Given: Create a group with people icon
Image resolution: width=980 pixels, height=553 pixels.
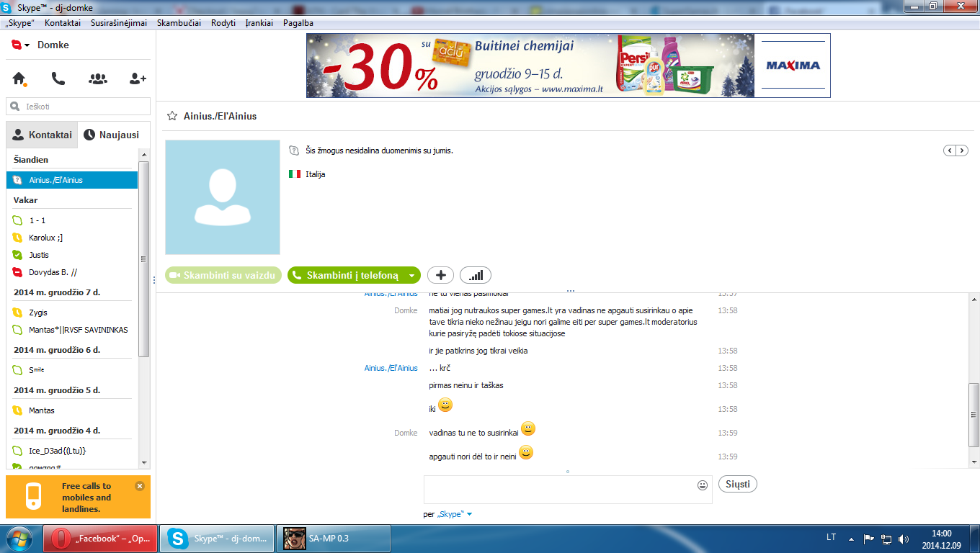Looking at the screenshot, I should pyautogui.click(x=98, y=78).
